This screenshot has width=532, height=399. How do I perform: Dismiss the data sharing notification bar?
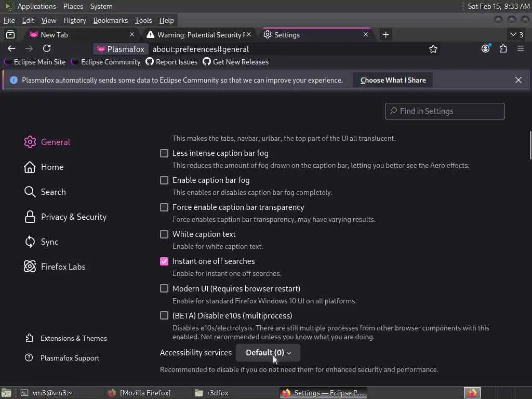coord(518,80)
